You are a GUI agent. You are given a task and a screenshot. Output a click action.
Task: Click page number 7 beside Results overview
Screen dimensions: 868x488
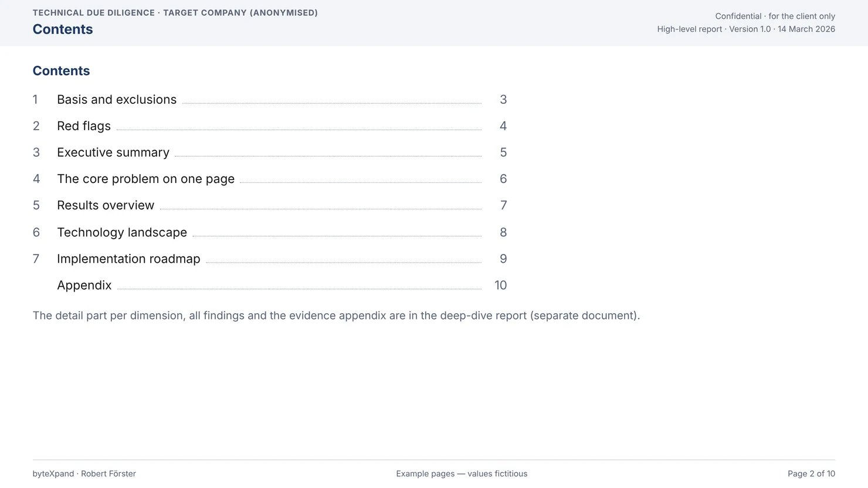pyautogui.click(x=503, y=205)
